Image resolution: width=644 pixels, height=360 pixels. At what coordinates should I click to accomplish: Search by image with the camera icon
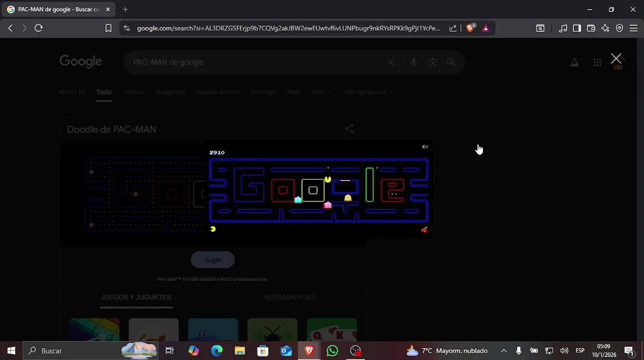(433, 62)
